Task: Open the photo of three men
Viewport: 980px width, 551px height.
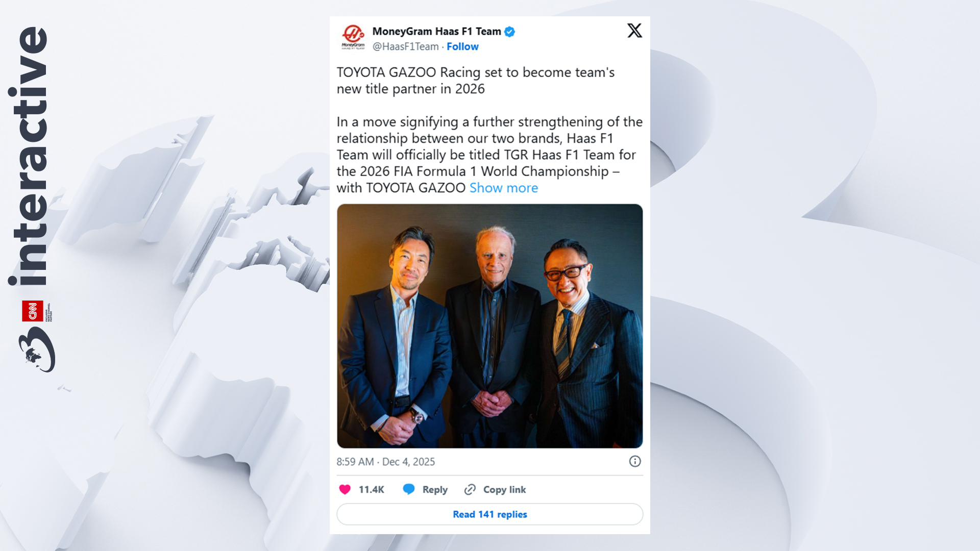Action: point(490,326)
